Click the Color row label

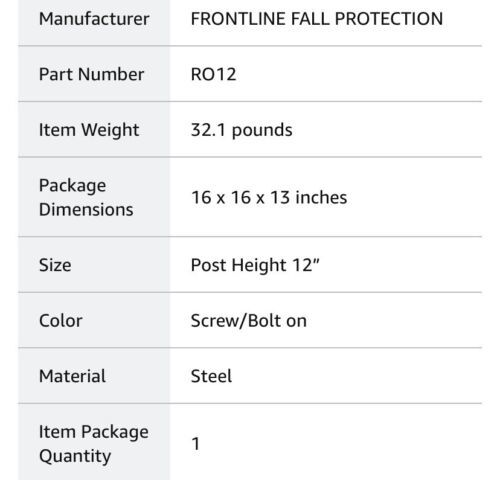pos(61,321)
